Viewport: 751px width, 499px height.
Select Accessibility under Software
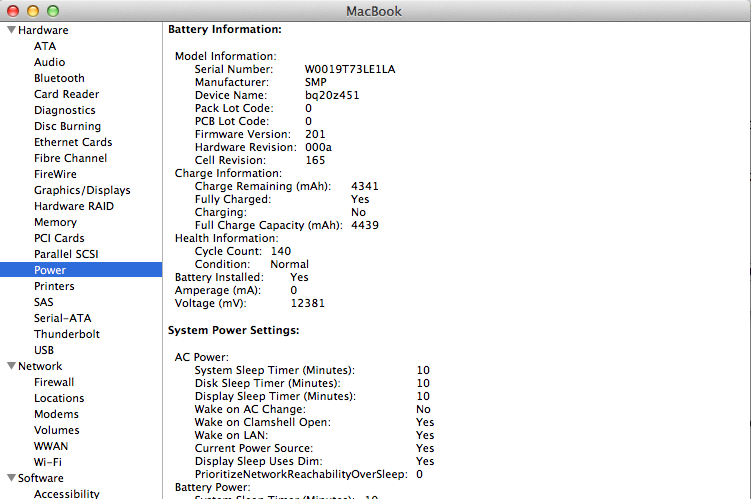pyautogui.click(x=67, y=493)
